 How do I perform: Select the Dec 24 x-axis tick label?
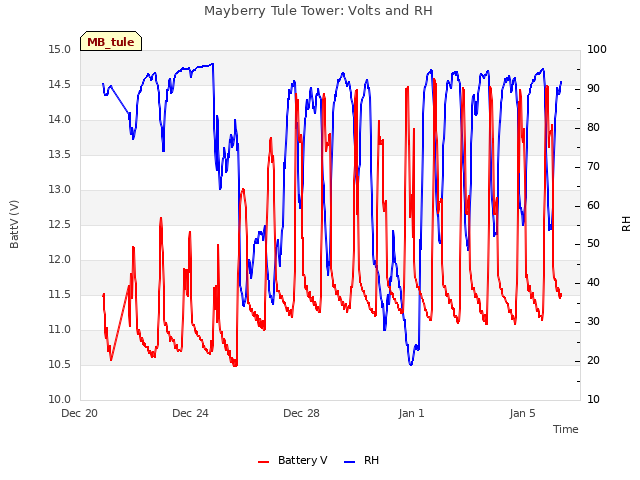pos(190,413)
